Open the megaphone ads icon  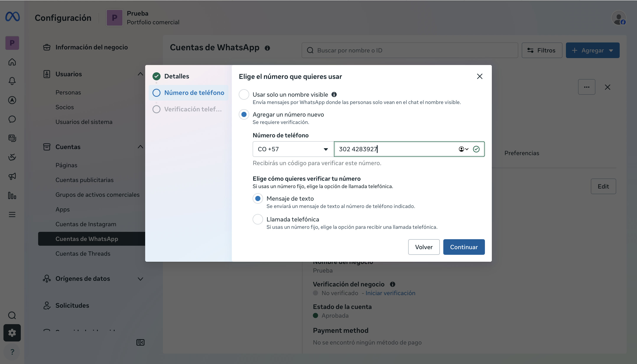pyautogui.click(x=12, y=176)
